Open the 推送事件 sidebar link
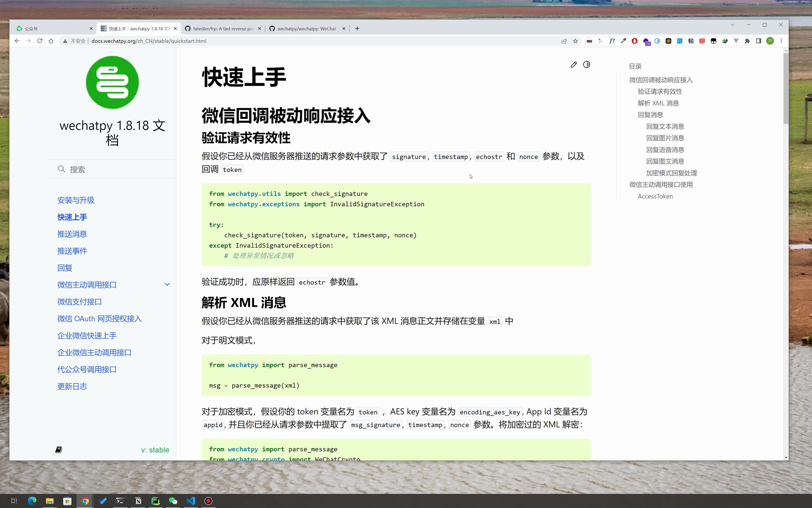The image size is (812, 508). click(72, 251)
